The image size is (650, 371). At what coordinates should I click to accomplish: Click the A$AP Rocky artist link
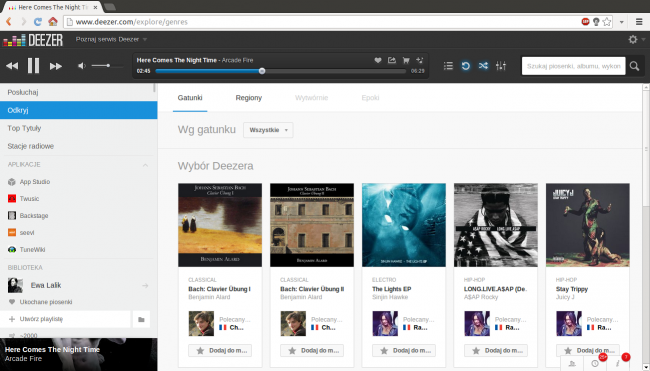tap(481, 297)
